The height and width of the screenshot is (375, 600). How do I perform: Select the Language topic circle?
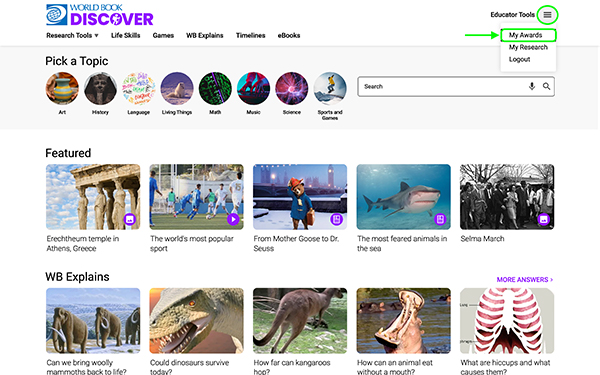(x=139, y=89)
